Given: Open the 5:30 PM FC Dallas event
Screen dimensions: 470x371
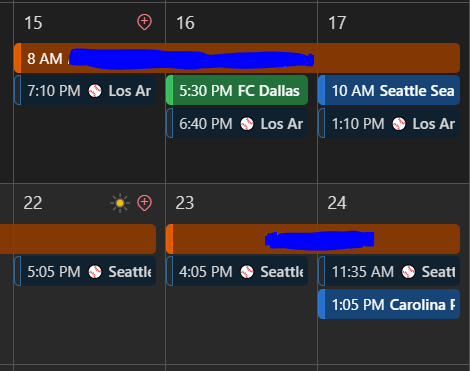Looking at the screenshot, I should pyautogui.click(x=237, y=90).
